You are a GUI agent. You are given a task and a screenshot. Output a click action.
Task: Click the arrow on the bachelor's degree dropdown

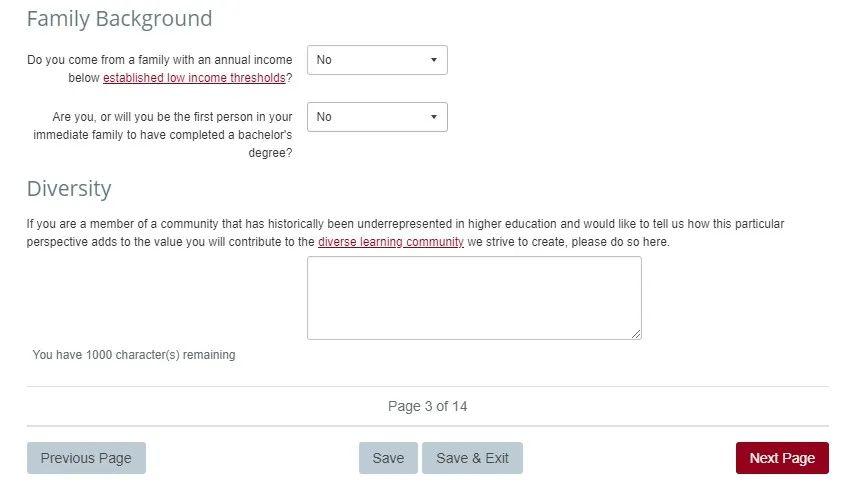433,117
